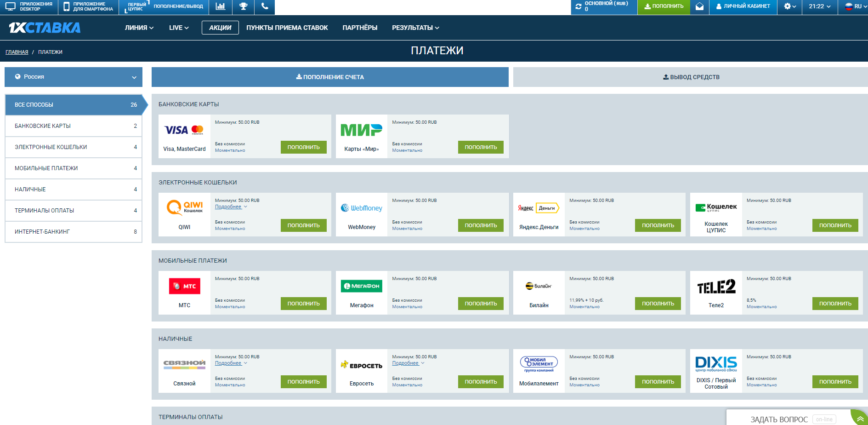Open the АКЦИИ menu item
The height and width of the screenshot is (425, 868).
click(x=220, y=28)
